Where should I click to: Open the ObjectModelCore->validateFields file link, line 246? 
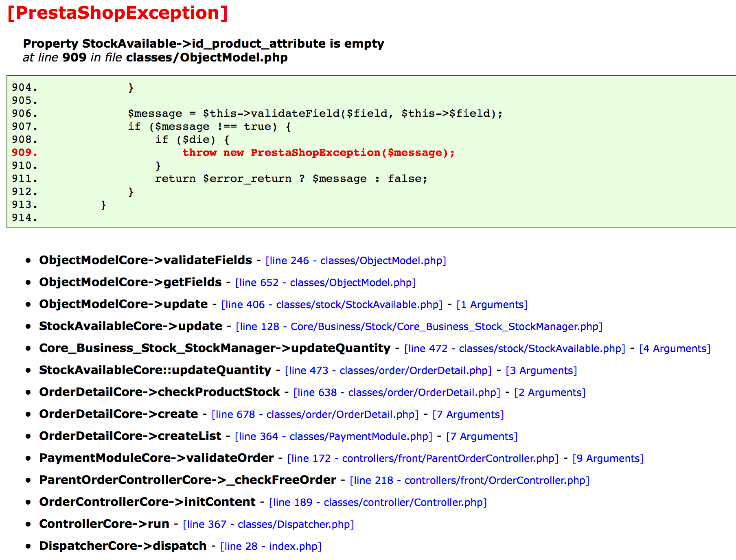coord(356,261)
